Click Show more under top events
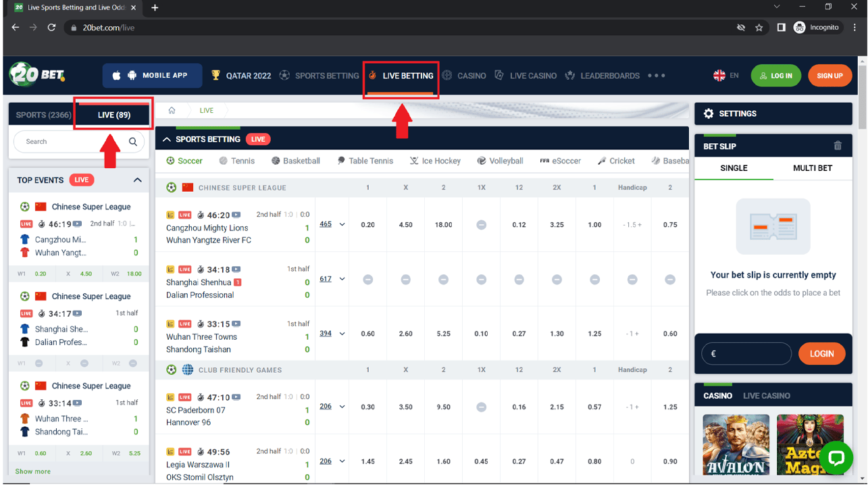The image size is (868, 487). (32, 471)
